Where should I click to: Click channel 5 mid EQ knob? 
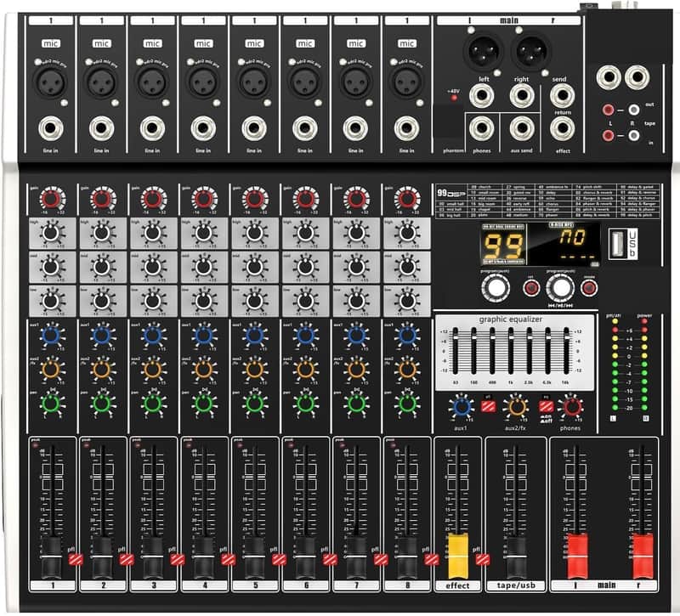point(254,267)
